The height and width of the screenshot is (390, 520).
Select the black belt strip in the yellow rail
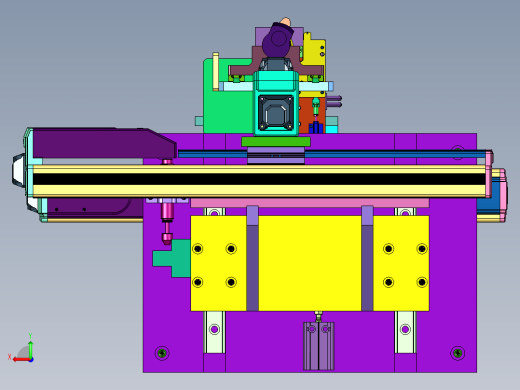click(259, 179)
